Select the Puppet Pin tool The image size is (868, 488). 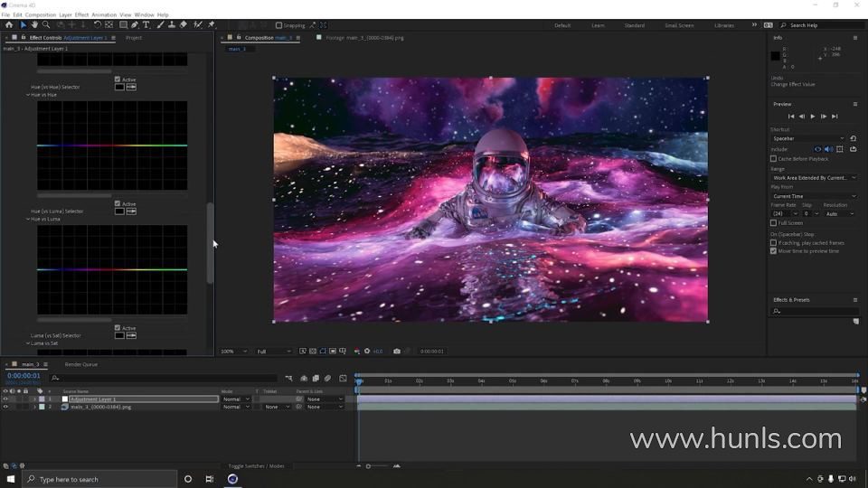point(211,25)
